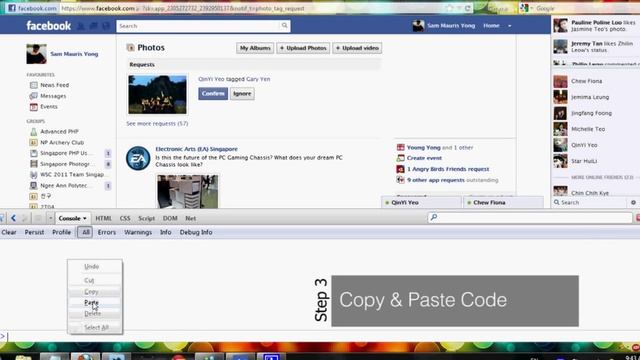The width and height of the screenshot is (640, 360).
Task: Toggle the Warnings console filter
Action: [138, 232]
